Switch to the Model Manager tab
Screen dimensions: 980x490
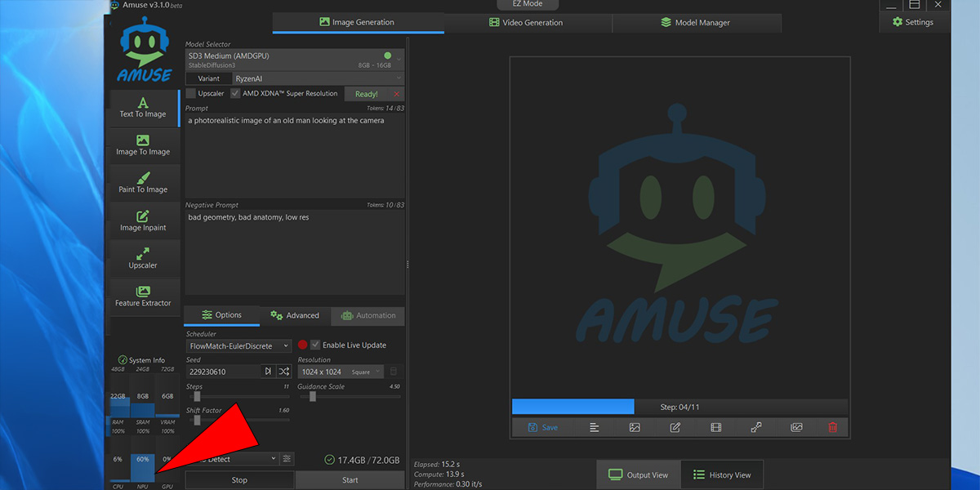click(697, 22)
